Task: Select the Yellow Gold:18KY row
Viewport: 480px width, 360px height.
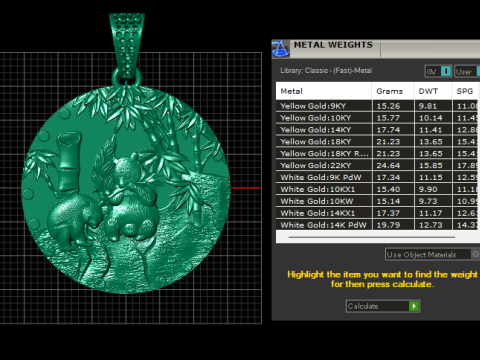Action: click(x=377, y=142)
